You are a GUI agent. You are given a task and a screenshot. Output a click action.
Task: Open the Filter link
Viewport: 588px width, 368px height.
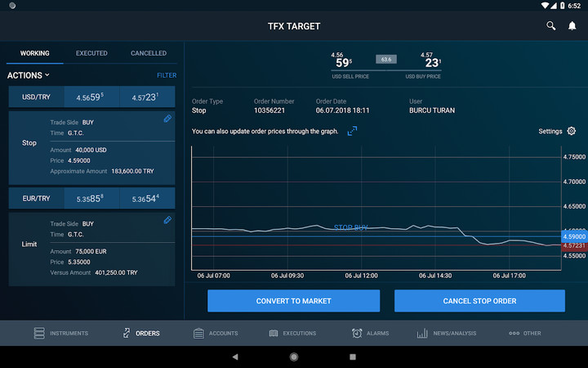167,75
